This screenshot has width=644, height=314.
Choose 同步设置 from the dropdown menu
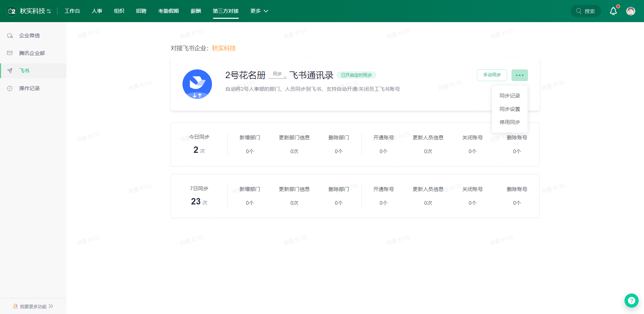point(510,109)
